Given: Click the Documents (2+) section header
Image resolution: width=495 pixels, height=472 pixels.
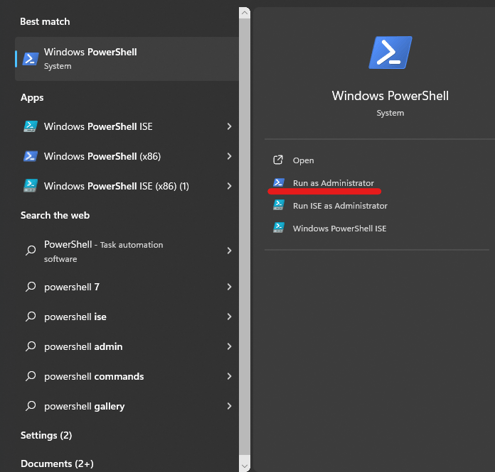Looking at the screenshot, I should pos(57,464).
